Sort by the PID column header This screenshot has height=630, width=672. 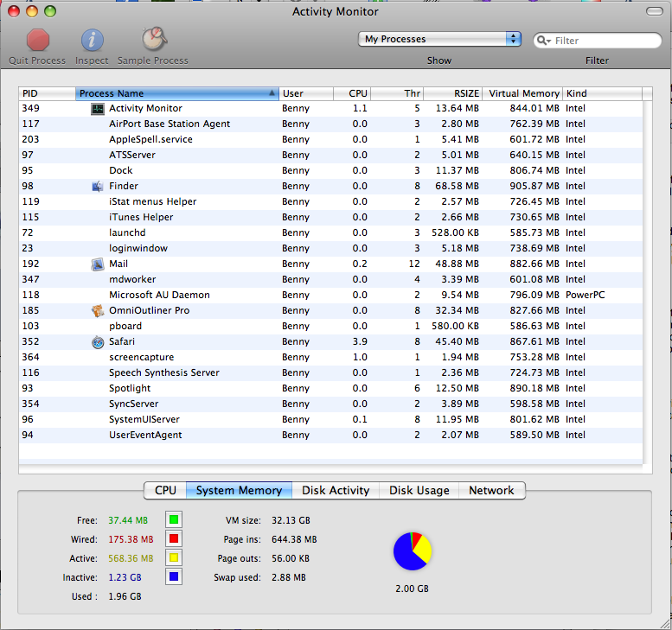click(48, 93)
